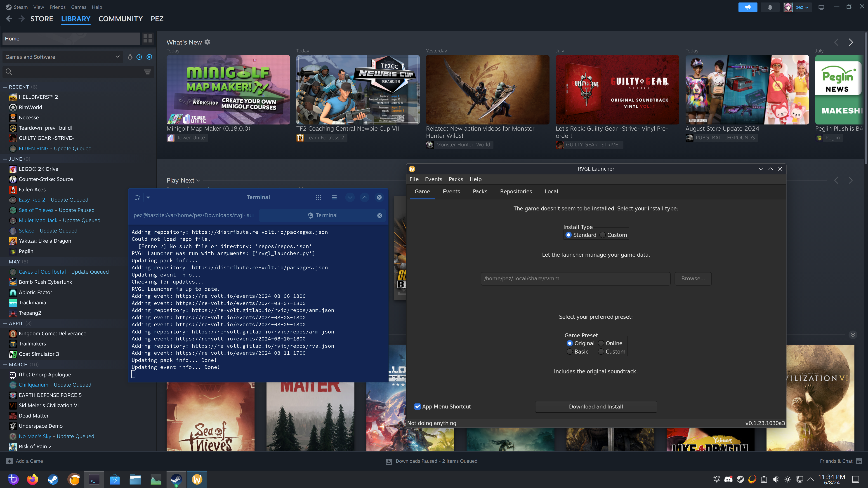Viewport: 868px width, 488px height.
Task: Click the Steam notifications bell icon
Action: coord(770,7)
